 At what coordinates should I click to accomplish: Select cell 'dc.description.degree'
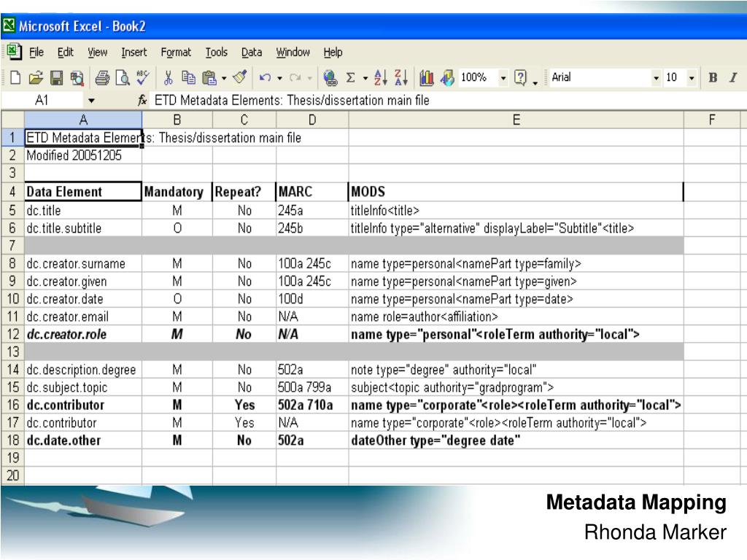83,370
